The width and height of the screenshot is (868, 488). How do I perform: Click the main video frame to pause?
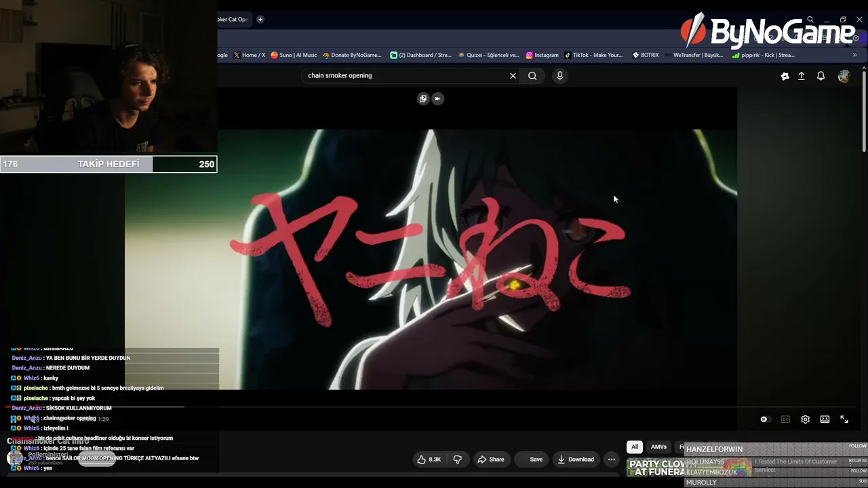pos(431,260)
